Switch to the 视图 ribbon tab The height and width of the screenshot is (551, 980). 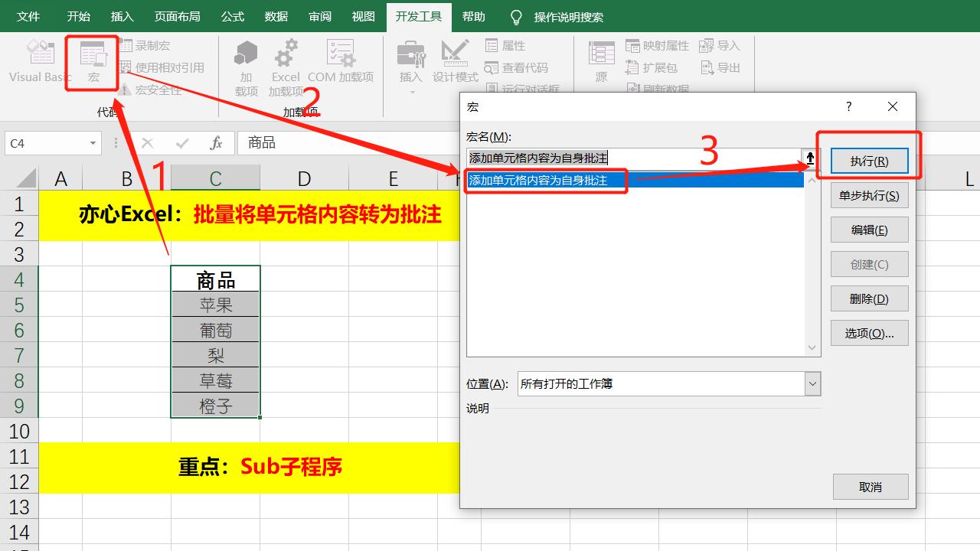(362, 15)
